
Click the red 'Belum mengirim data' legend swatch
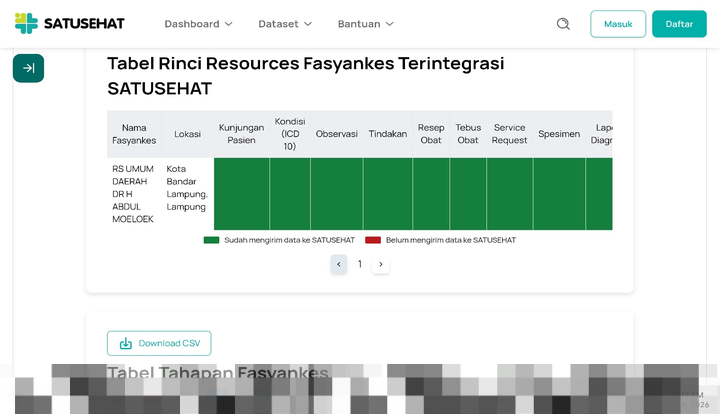click(x=373, y=240)
